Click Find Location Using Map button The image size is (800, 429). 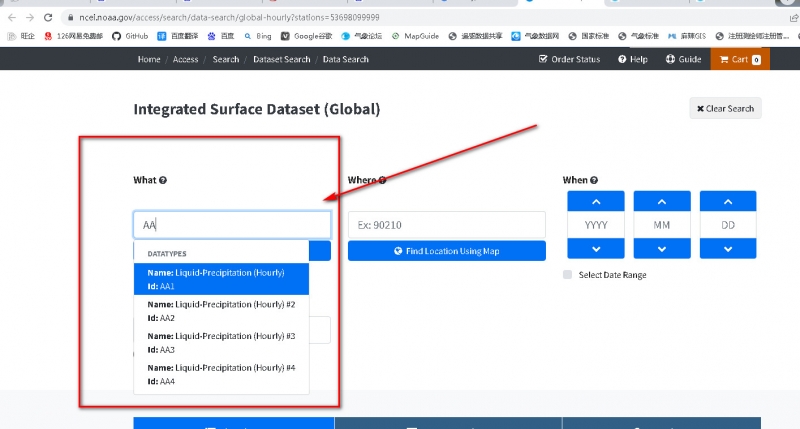446,251
